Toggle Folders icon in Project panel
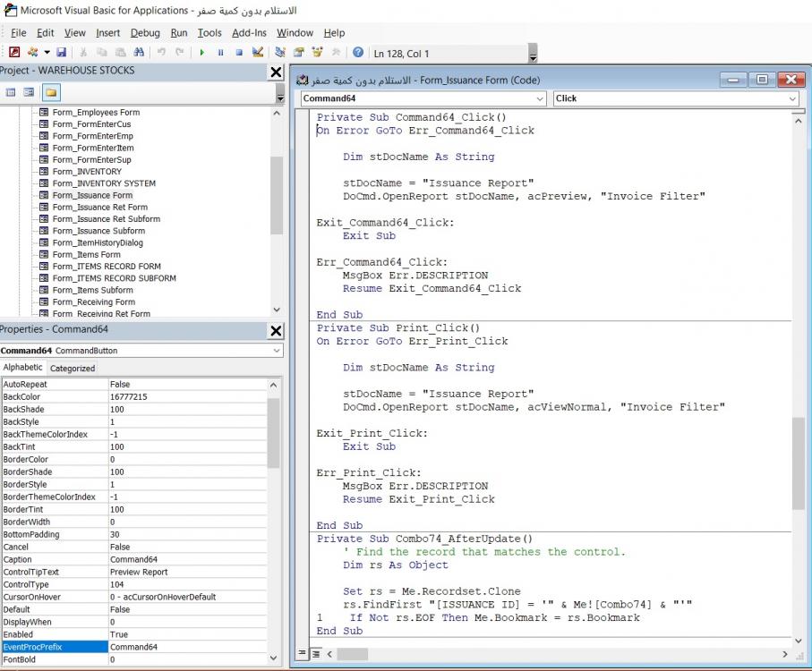This screenshot has height=671, width=812. pyautogui.click(x=51, y=93)
